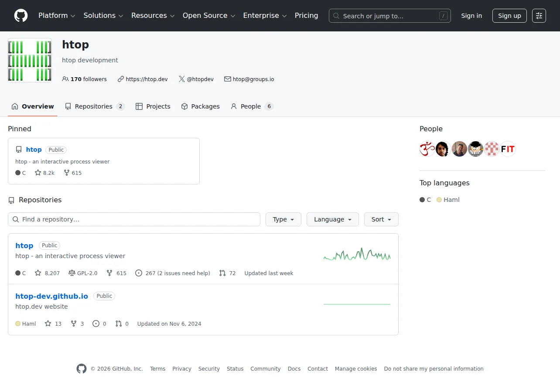Image resolution: width=560 pixels, height=392 pixels.
Task: Filter by C in Top languages
Action: click(x=425, y=200)
